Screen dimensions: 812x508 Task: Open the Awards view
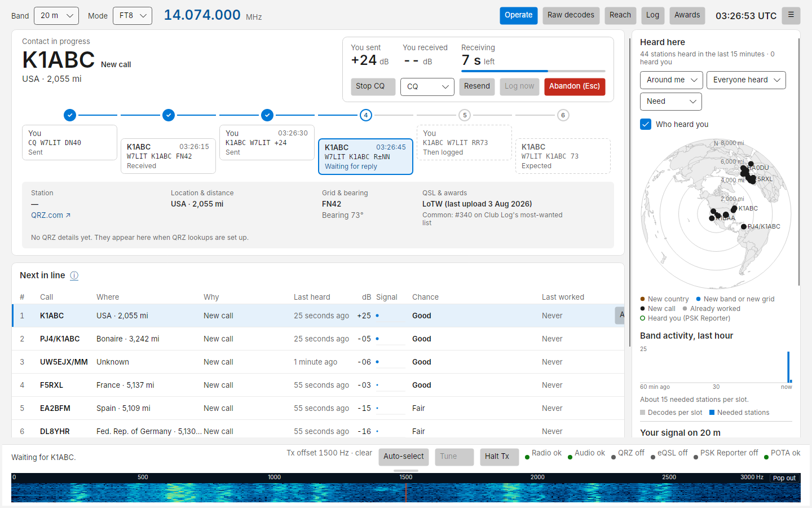(687, 15)
